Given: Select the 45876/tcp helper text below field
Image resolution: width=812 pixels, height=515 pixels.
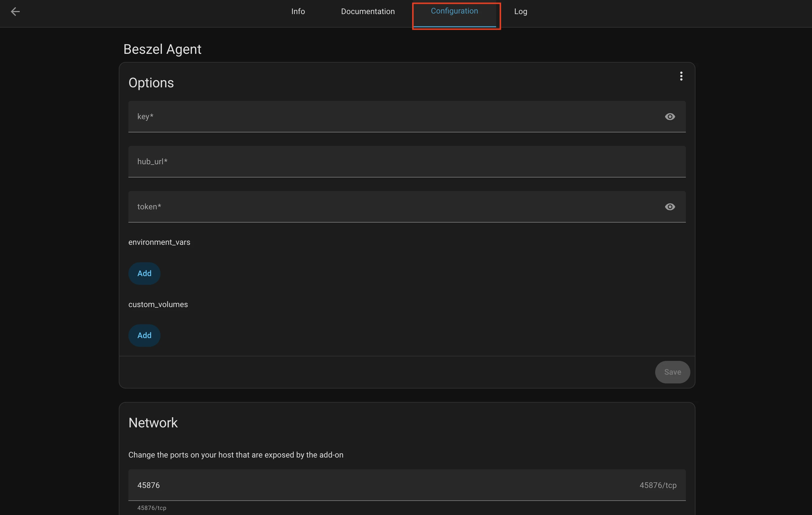Looking at the screenshot, I should pos(152,508).
